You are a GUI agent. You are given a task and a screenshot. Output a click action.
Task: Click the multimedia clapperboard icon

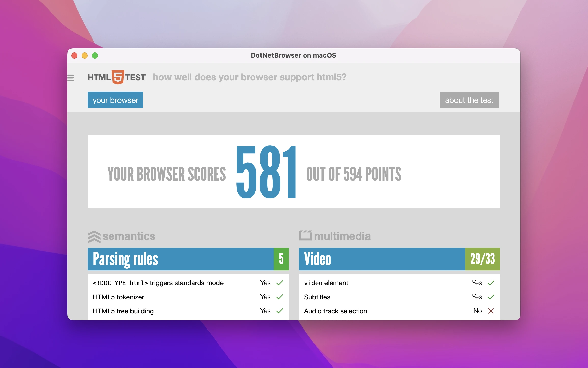click(x=305, y=235)
